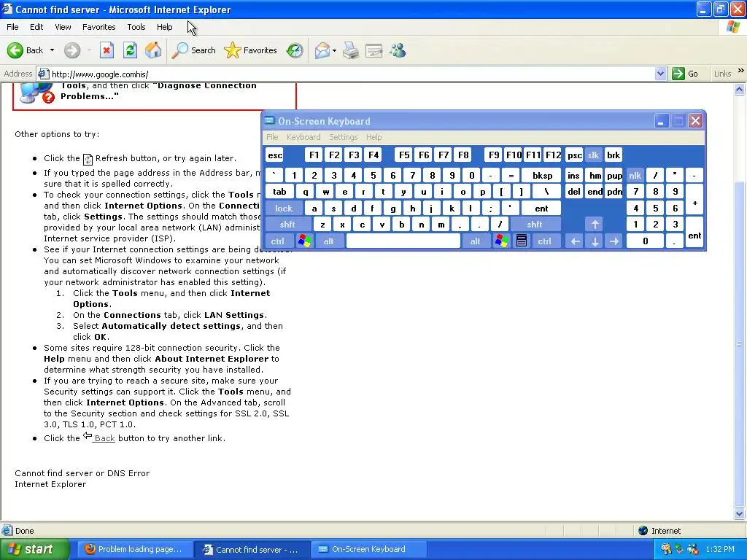Click the down arrow key on keyboard
The width and height of the screenshot is (747, 560).
coord(595,241)
